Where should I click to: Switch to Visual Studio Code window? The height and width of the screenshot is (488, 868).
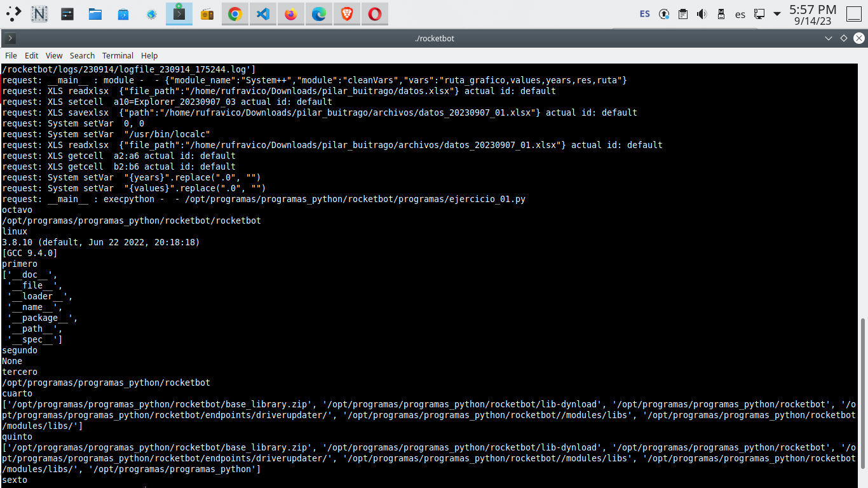pos(263,14)
